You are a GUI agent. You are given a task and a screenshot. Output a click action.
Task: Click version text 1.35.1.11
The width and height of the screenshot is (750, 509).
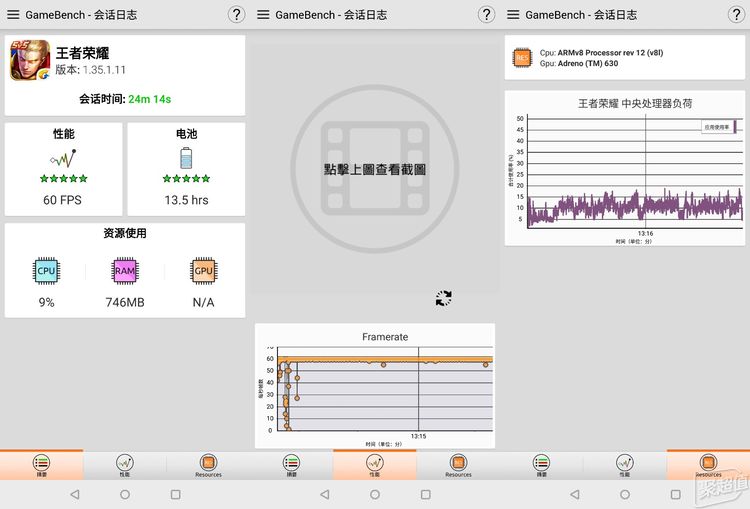(104, 70)
